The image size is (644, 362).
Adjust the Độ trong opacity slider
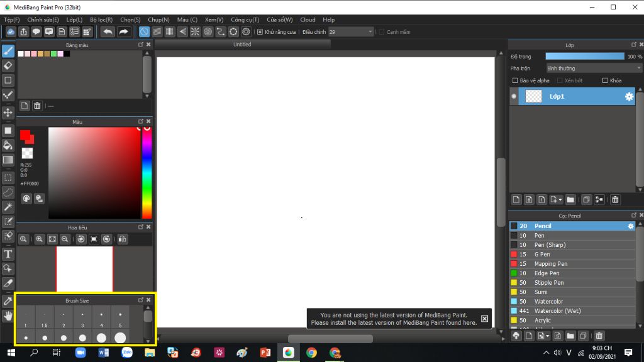click(x=585, y=56)
